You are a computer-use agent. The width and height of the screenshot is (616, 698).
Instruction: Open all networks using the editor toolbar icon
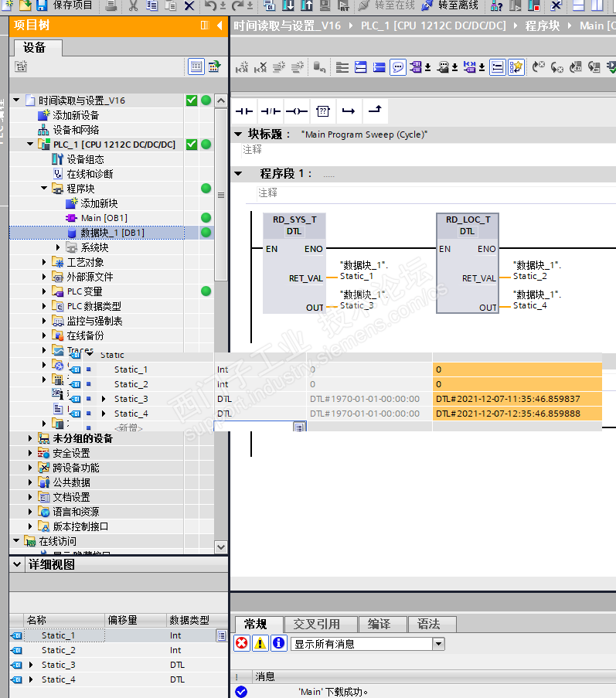click(x=360, y=66)
